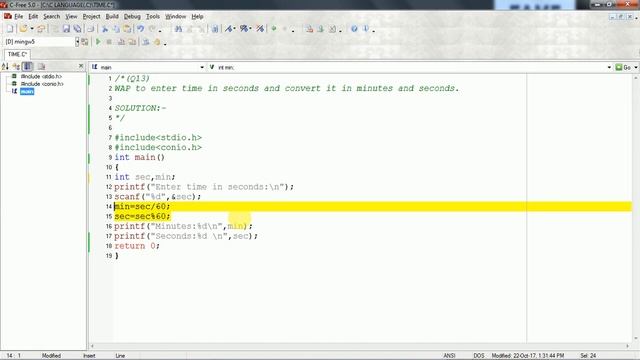The width and height of the screenshot is (640, 360).
Task: Open the mingw5 compiler dropdown
Action: point(77,42)
